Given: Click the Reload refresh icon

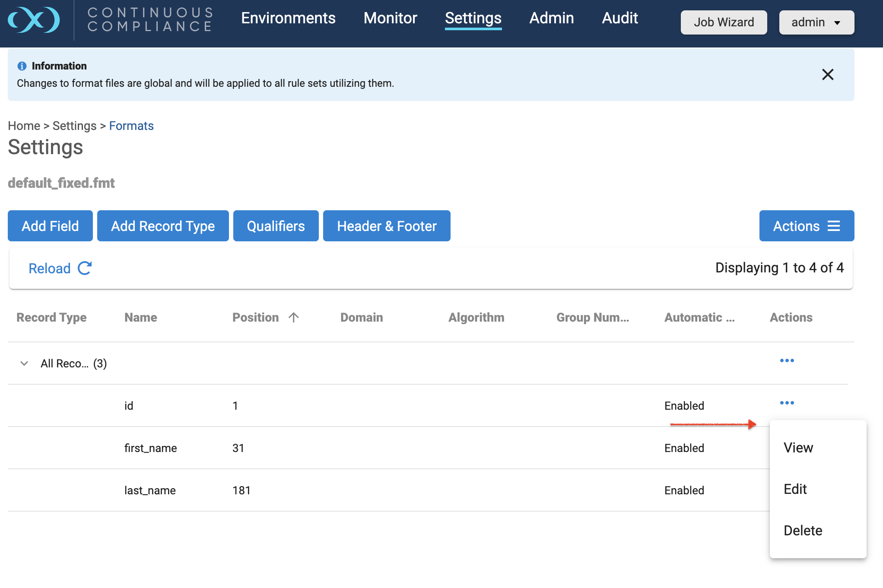Looking at the screenshot, I should point(85,268).
